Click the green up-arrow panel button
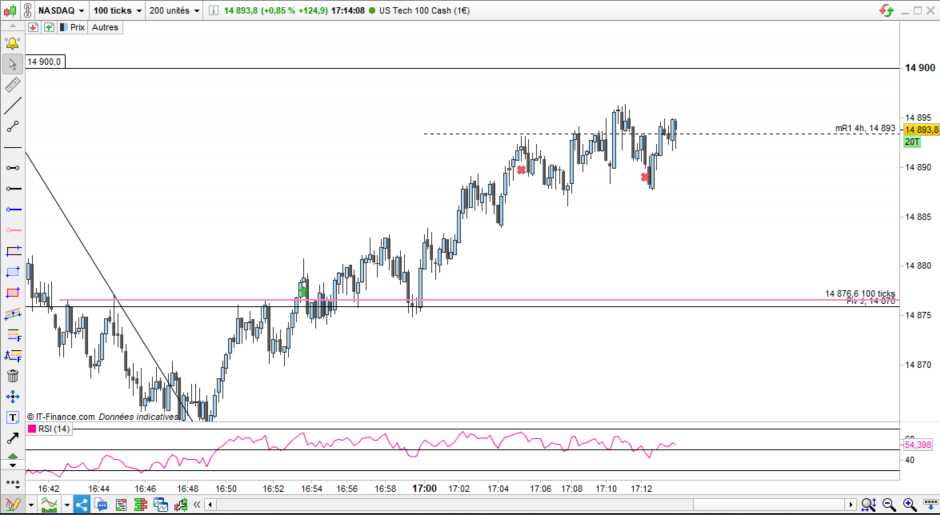940x515 pixels. tap(48, 28)
